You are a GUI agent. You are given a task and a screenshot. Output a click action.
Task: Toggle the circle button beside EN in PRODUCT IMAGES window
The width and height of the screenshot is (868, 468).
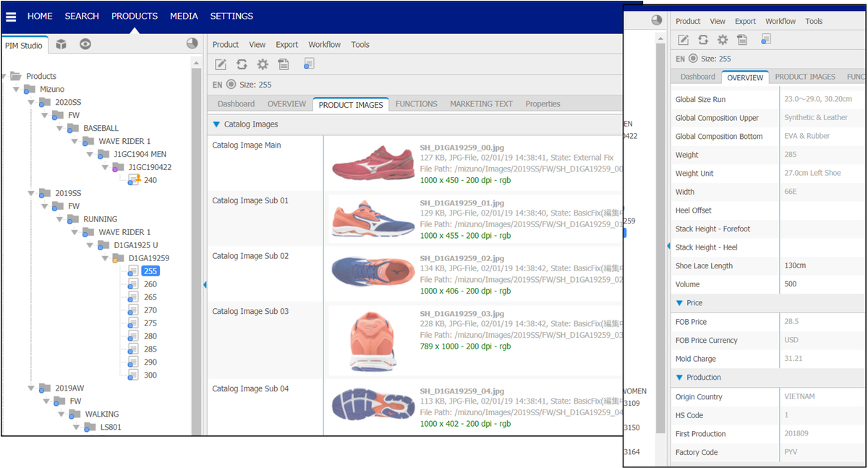[231, 85]
